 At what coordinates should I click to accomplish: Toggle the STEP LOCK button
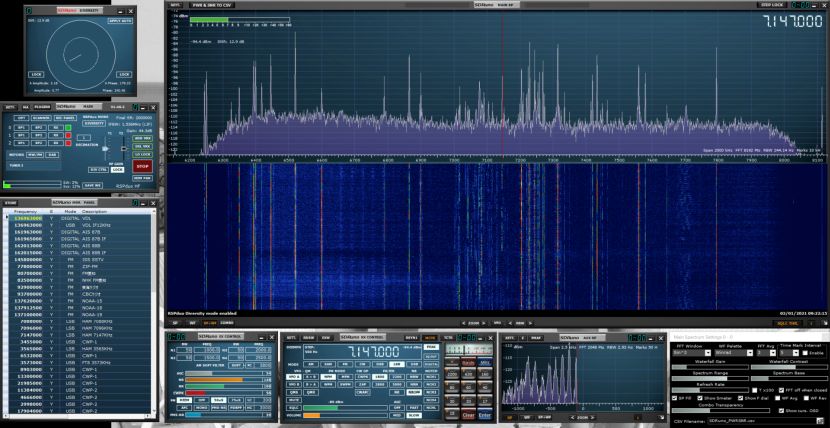click(772, 5)
